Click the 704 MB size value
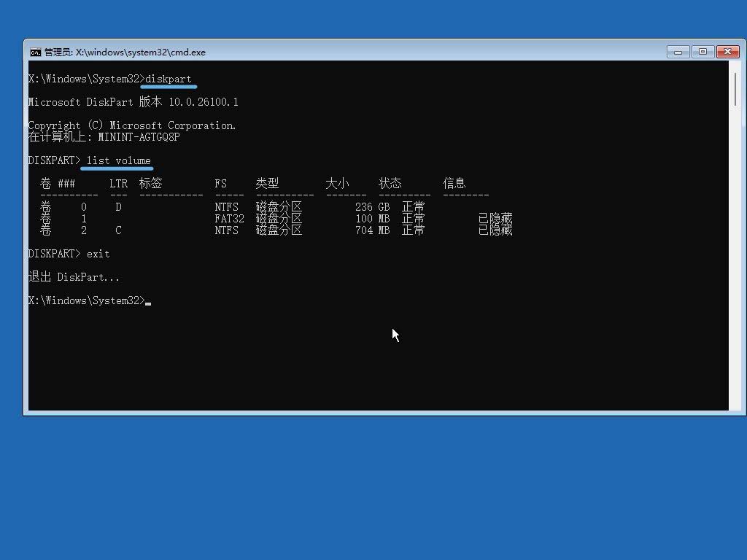The height and width of the screenshot is (560, 747). pyautogui.click(x=373, y=230)
